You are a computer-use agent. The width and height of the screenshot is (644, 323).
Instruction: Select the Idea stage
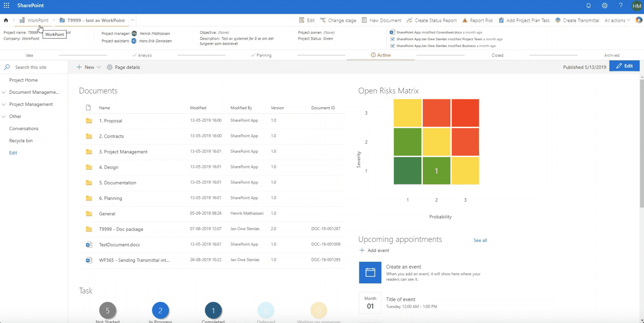(x=29, y=55)
